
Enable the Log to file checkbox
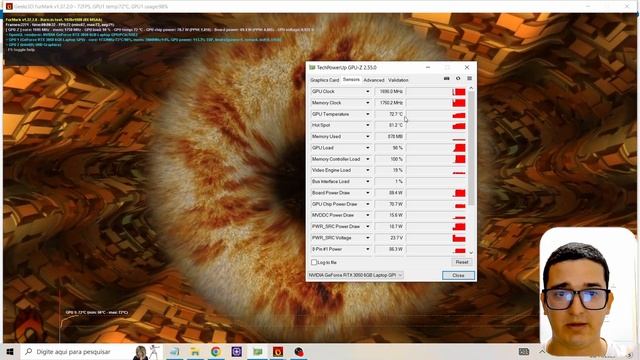point(314,262)
